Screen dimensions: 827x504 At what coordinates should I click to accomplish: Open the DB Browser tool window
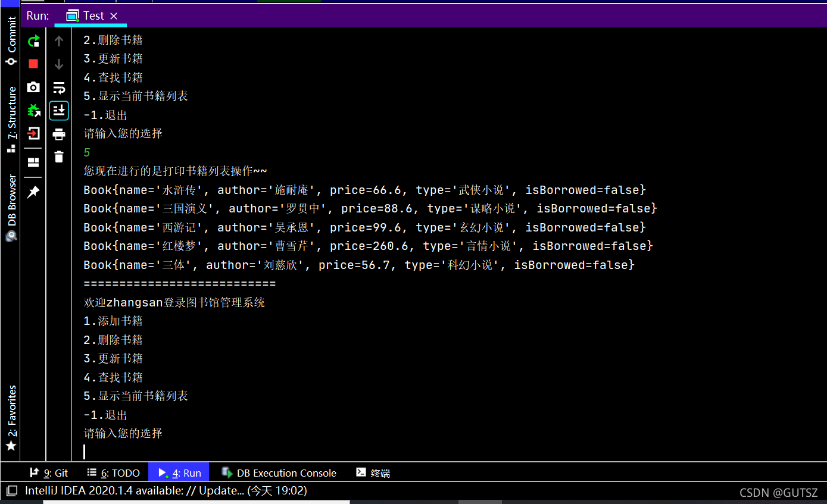point(11,208)
